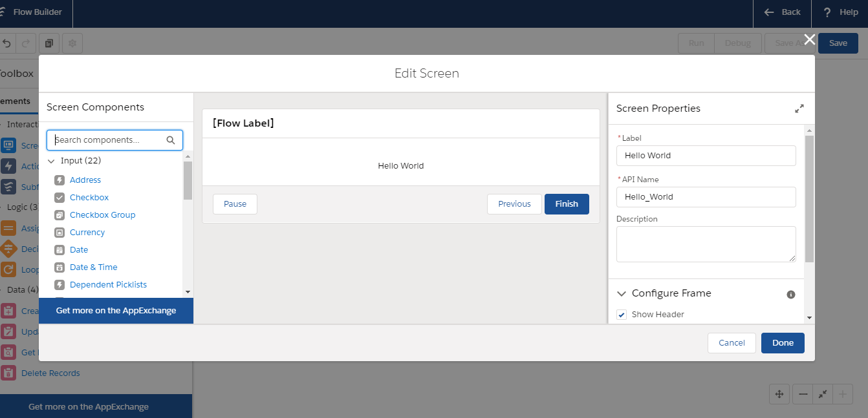Zoom out the canvas with the minus icon
Screen dimensions: 868x418
tap(803, 394)
